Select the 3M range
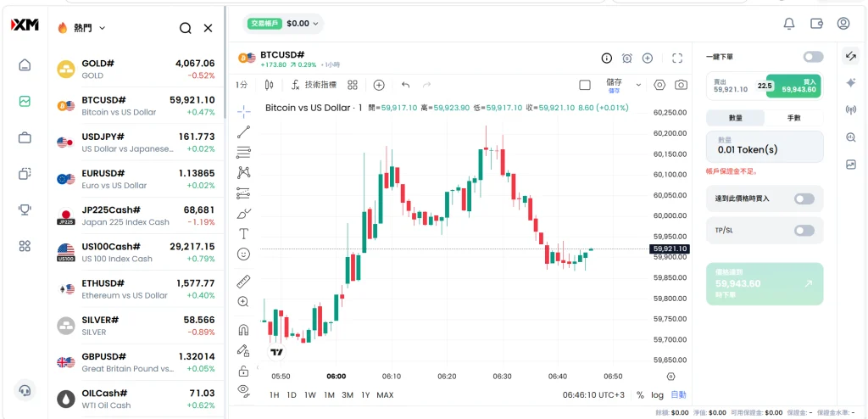 [348, 394]
